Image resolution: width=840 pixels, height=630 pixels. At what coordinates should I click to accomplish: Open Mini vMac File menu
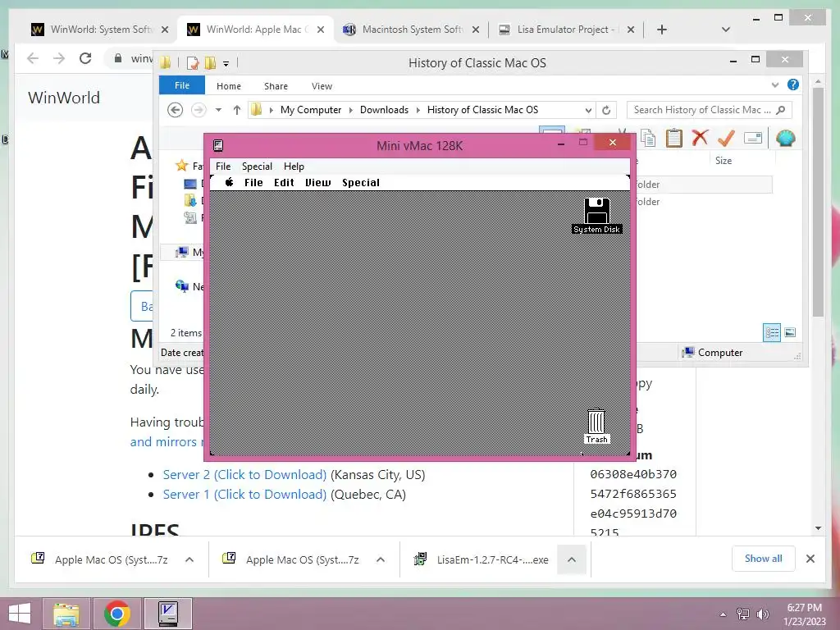click(x=223, y=166)
